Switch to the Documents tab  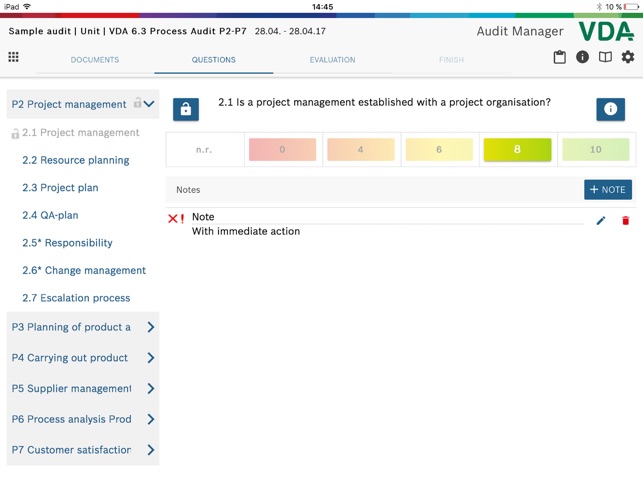[95, 60]
